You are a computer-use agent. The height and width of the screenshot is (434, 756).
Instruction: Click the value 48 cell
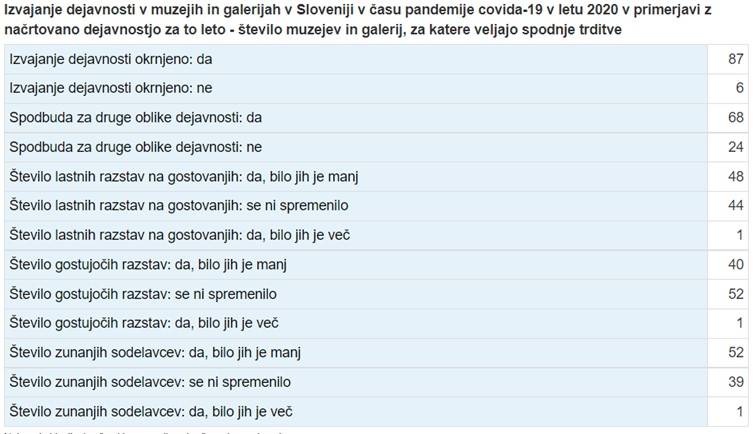point(736,177)
